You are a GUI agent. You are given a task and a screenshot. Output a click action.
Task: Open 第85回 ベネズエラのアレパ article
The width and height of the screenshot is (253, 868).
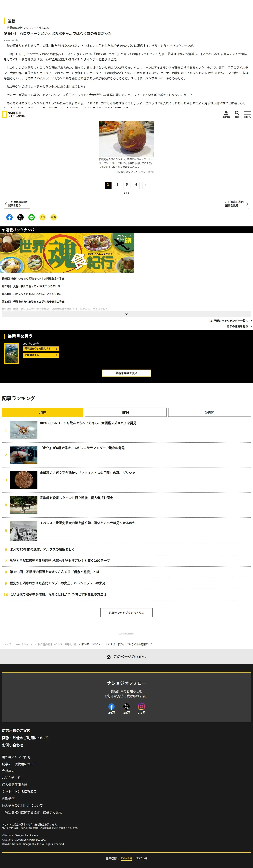(x=31, y=286)
